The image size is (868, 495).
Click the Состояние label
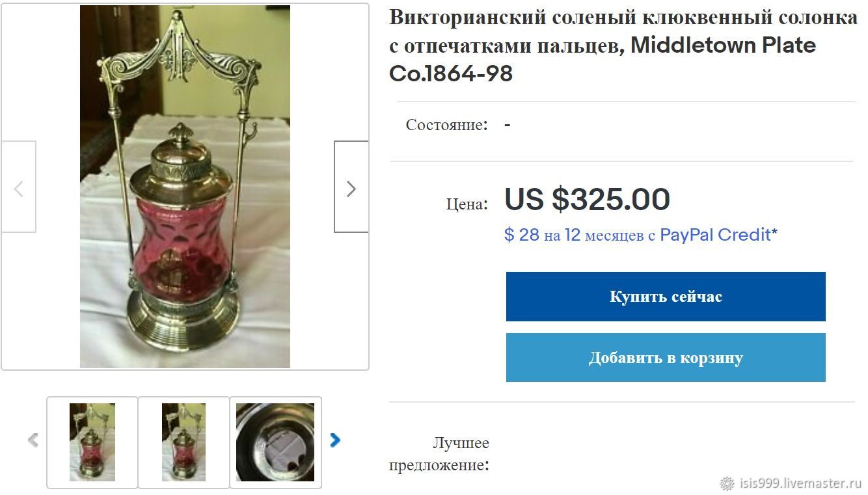click(447, 125)
